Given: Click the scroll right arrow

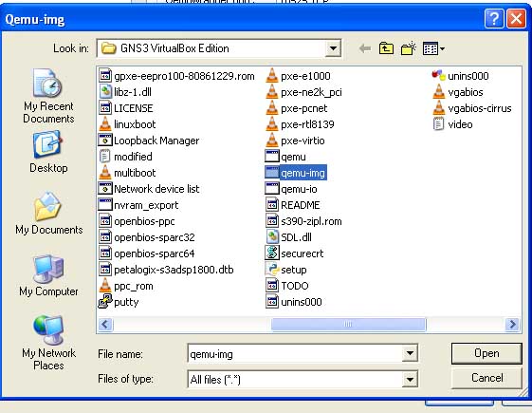Looking at the screenshot, I should (x=512, y=325).
